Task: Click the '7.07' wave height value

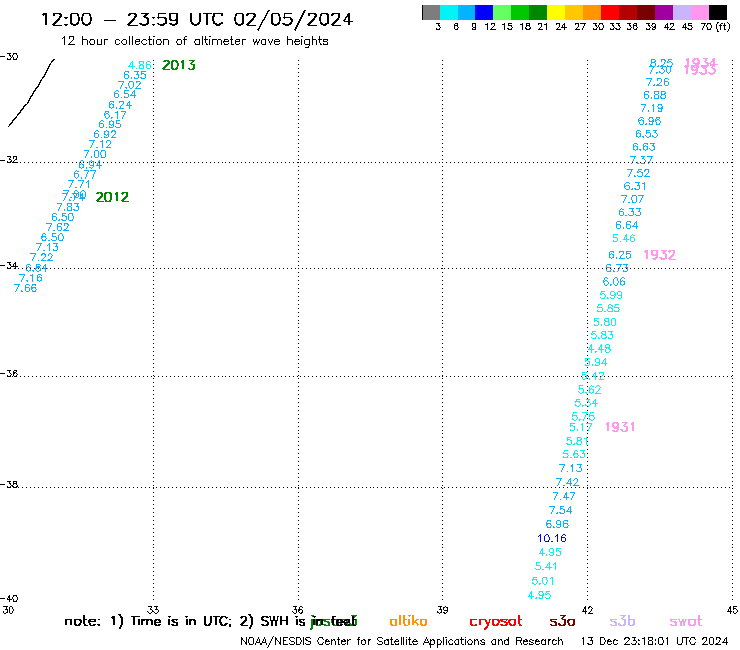Action: pyautogui.click(x=632, y=199)
